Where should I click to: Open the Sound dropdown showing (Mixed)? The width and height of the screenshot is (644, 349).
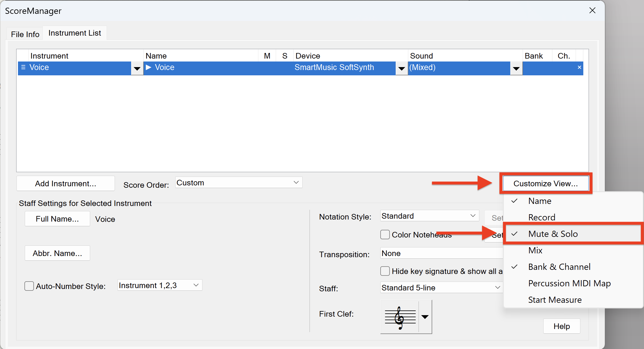tap(516, 69)
